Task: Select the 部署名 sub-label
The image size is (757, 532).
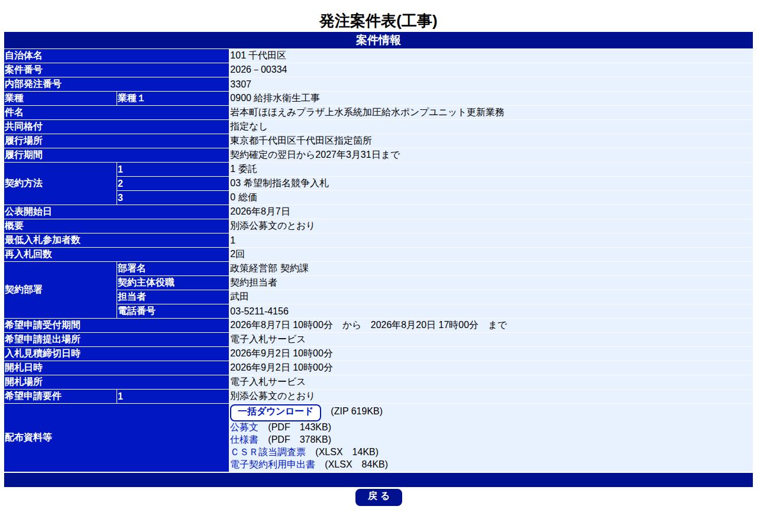Action: [132, 268]
